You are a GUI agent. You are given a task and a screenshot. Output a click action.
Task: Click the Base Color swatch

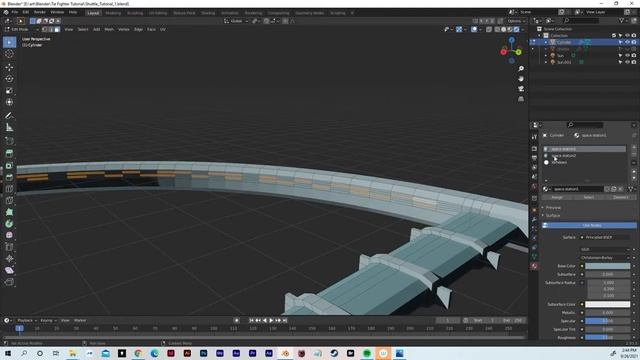[607, 266]
